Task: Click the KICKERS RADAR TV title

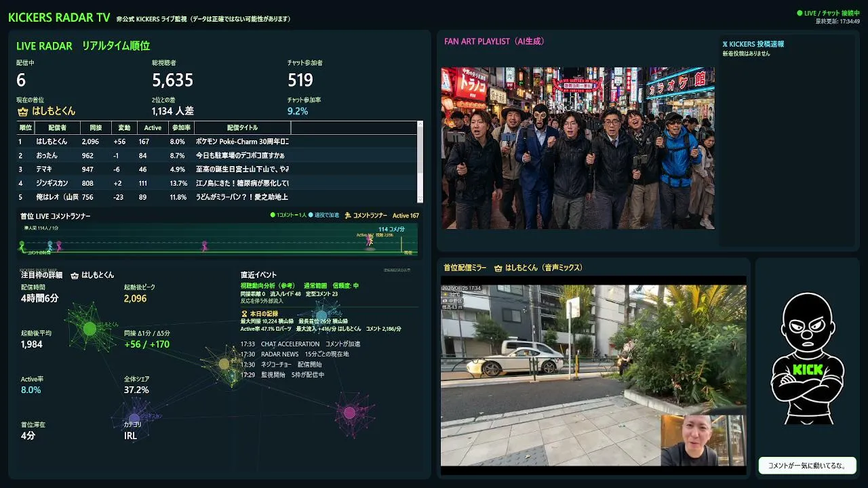Action: pyautogui.click(x=59, y=18)
